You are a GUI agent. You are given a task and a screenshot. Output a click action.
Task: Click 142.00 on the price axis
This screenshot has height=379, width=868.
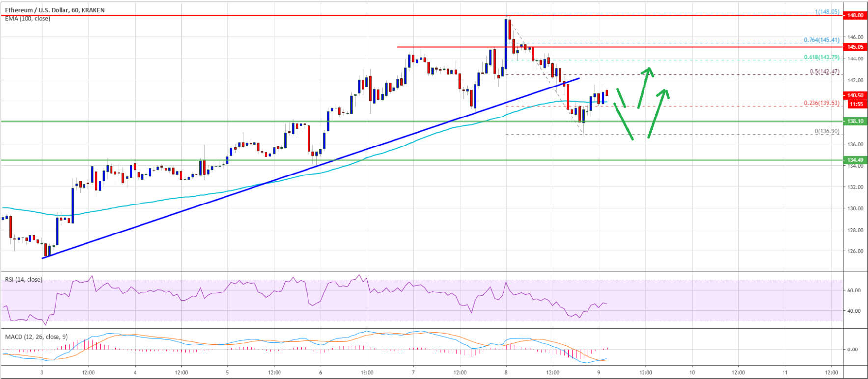(x=855, y=80)
